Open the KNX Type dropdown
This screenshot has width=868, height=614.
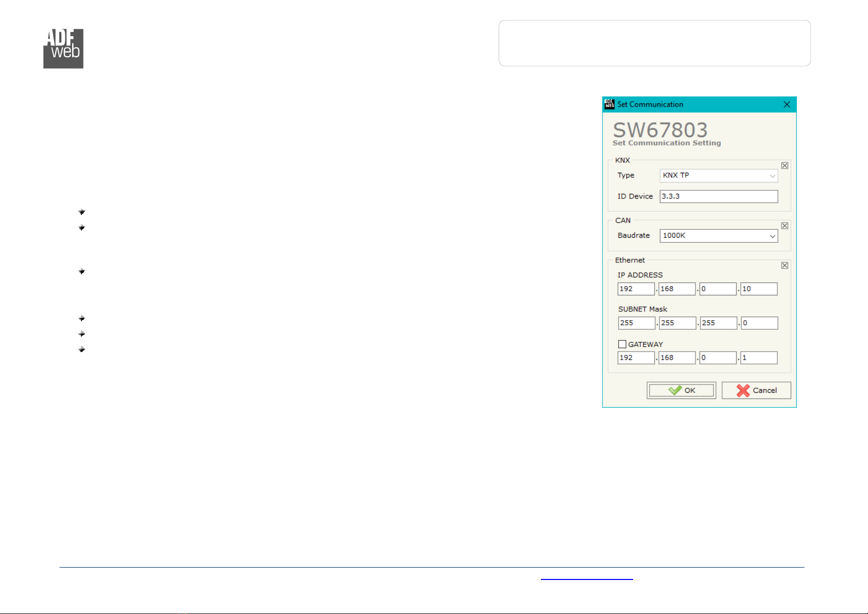(719, 176)
